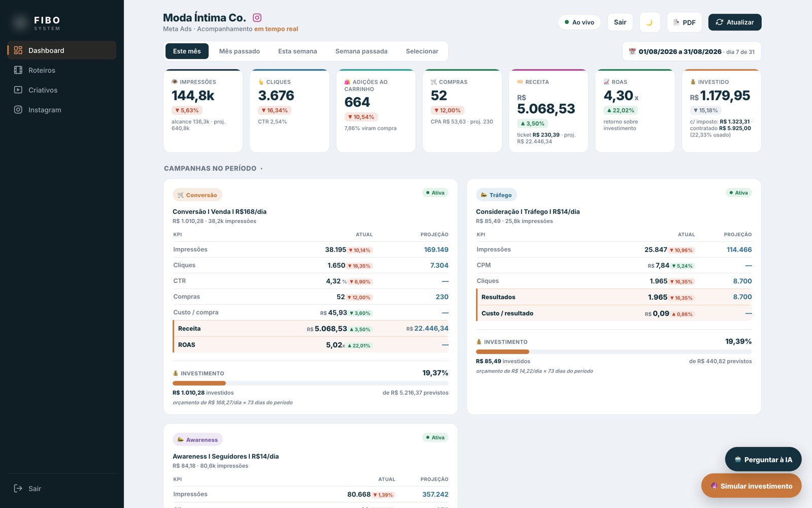Click Tráfego investment progress bar
The height and width of the screenshot is (508, 812).
[x=614, y=352]
